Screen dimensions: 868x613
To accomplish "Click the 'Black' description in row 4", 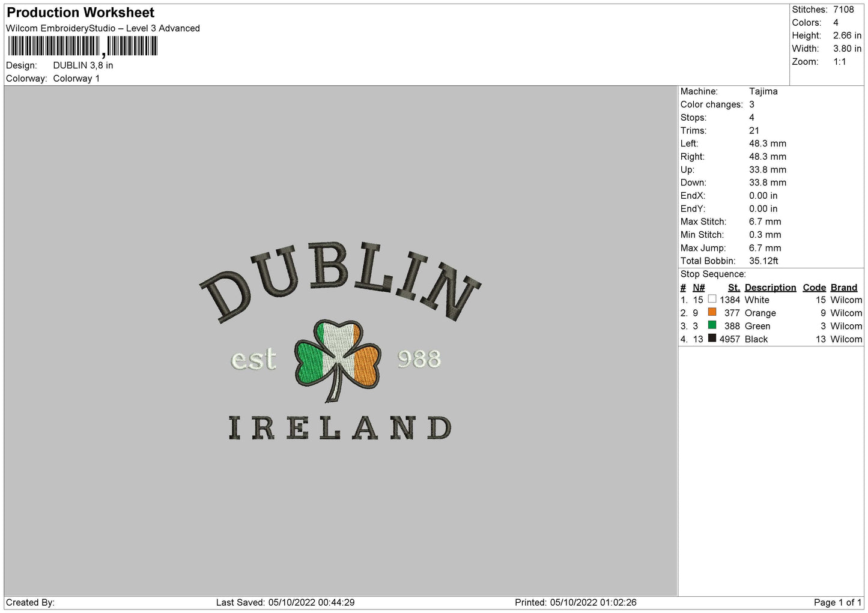I will [756, 340].
